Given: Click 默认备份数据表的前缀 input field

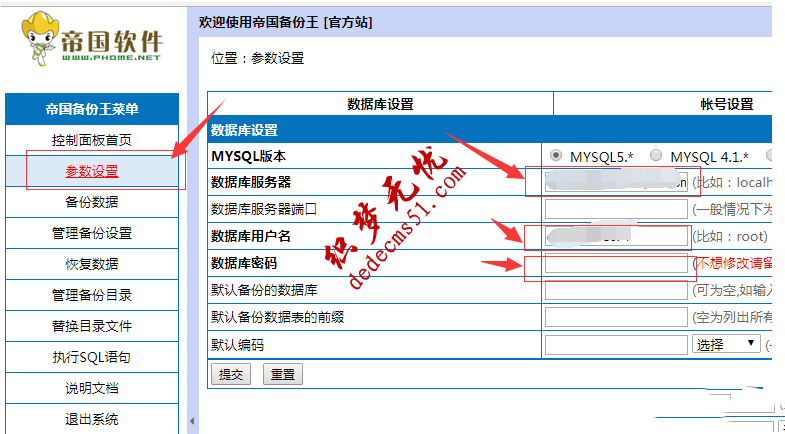Looking at the screenshot, I should [616, 317].
